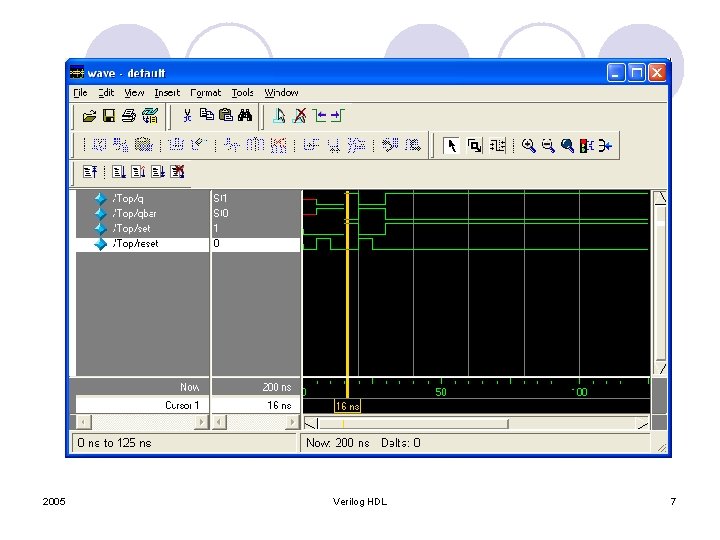This screenshot has height=540, width=720.
Task: Click the Insert Cursor icon
Action: coord(279,116)
